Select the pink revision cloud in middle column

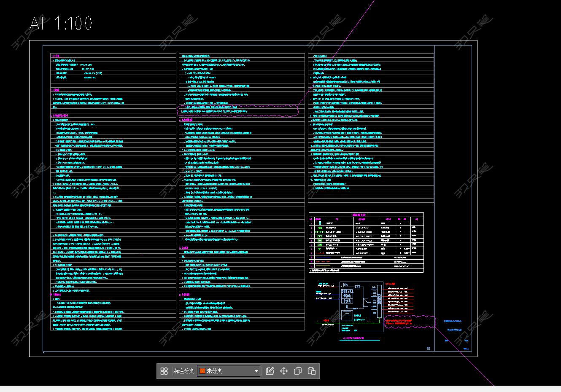coord(238,110)
